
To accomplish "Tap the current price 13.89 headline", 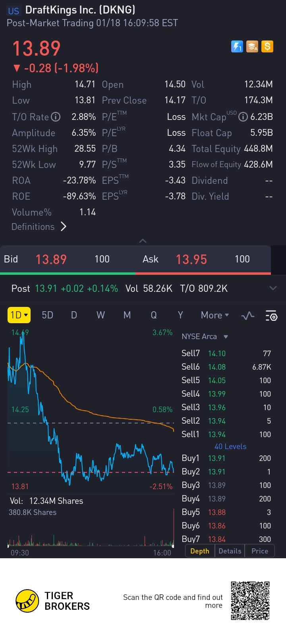I will [x=36, y=48].
